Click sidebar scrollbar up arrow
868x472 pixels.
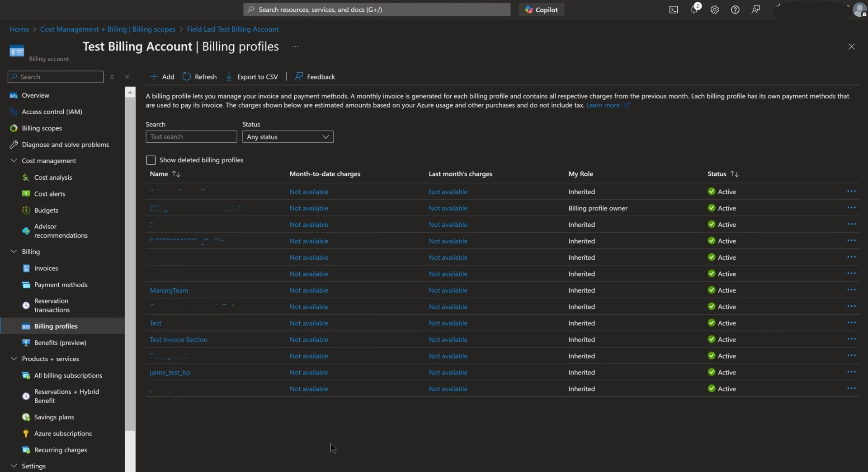pos(130,92)
